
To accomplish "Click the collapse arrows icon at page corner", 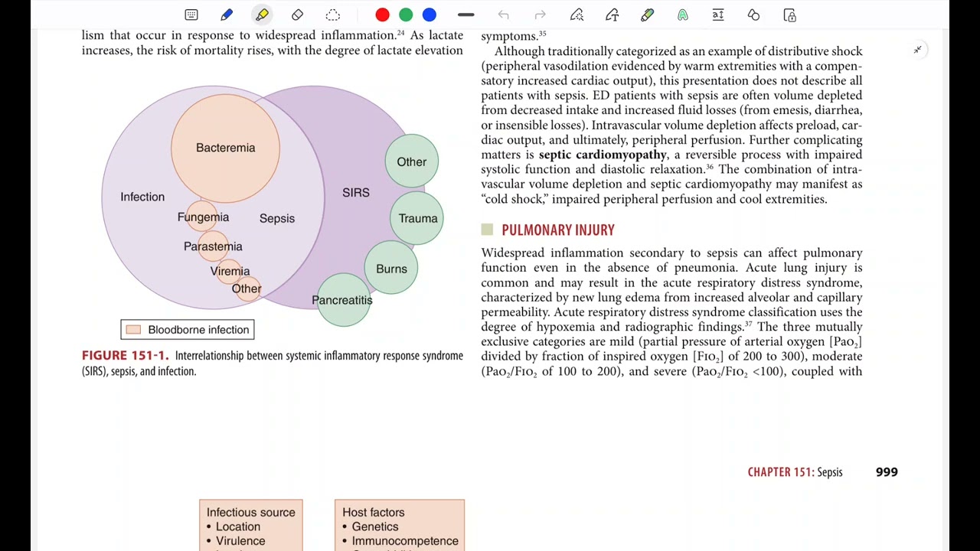I will pyautogui.click(x=917, y=50).
